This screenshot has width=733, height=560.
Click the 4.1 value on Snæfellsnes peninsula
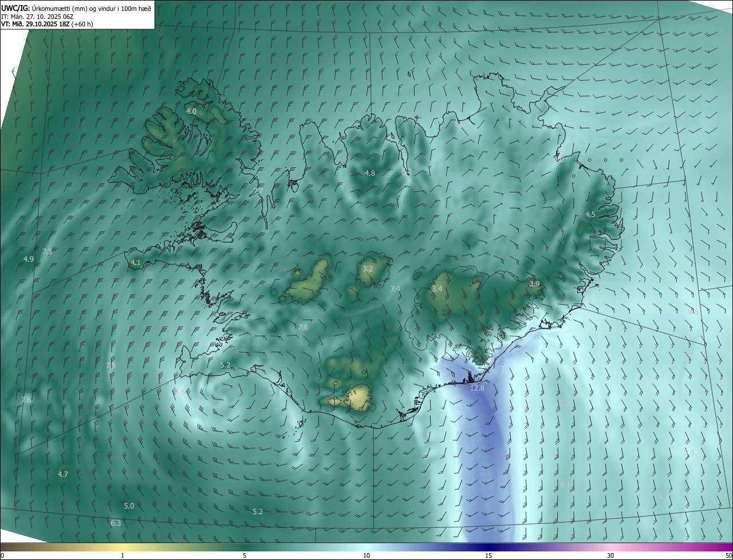(136, 262)
